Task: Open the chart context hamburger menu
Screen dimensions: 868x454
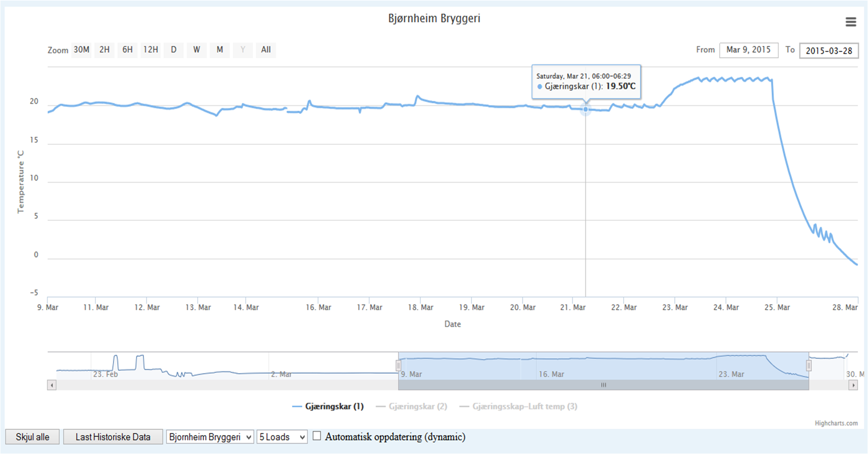Action: 850,22
